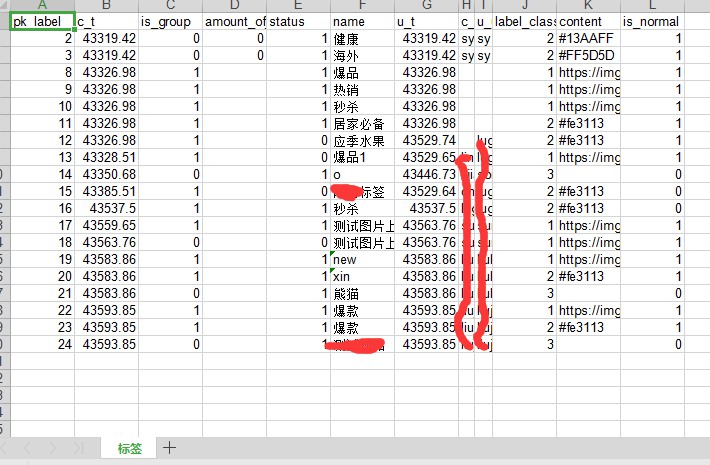The width and height of the screenshot is (710, 465).
Task: Select the u_t header cell
Action: tap(426, 22)
